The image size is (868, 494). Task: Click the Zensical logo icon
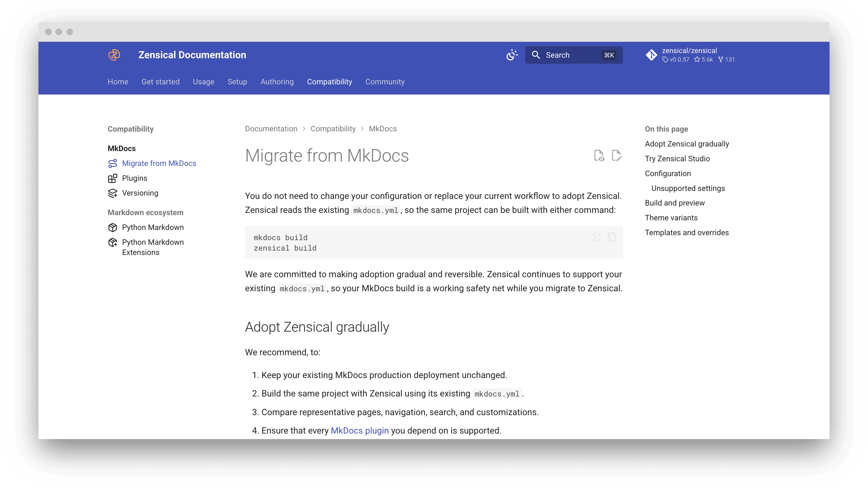pos(114,55)
